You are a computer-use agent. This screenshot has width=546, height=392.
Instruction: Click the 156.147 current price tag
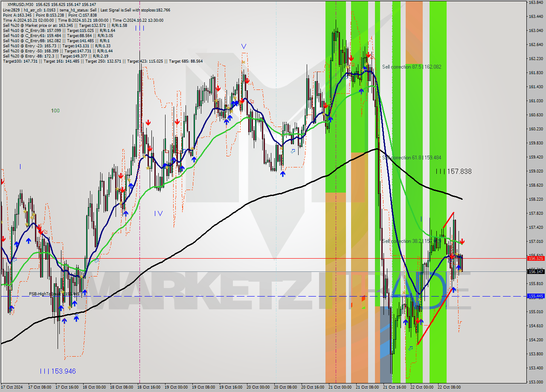click(536, 271)
